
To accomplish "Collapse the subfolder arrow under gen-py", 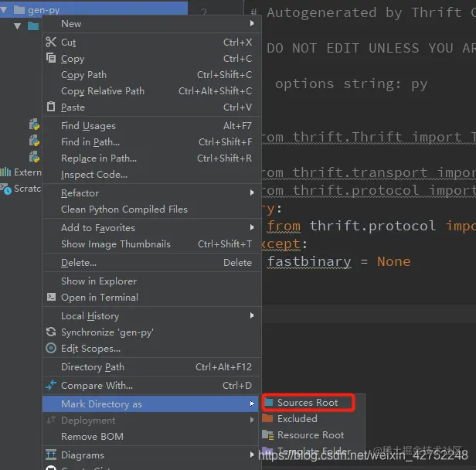I will [x=17, y=26].
